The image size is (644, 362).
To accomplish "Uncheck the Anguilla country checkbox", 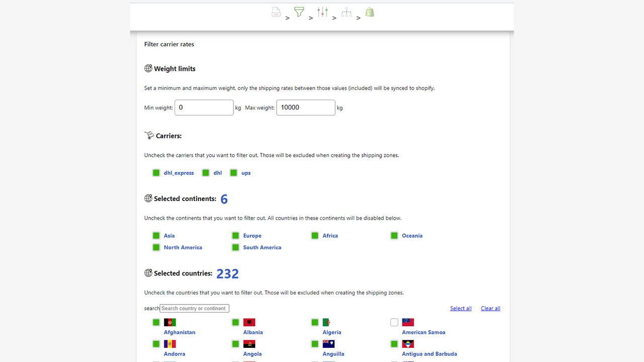I will (x=315, y=344).
